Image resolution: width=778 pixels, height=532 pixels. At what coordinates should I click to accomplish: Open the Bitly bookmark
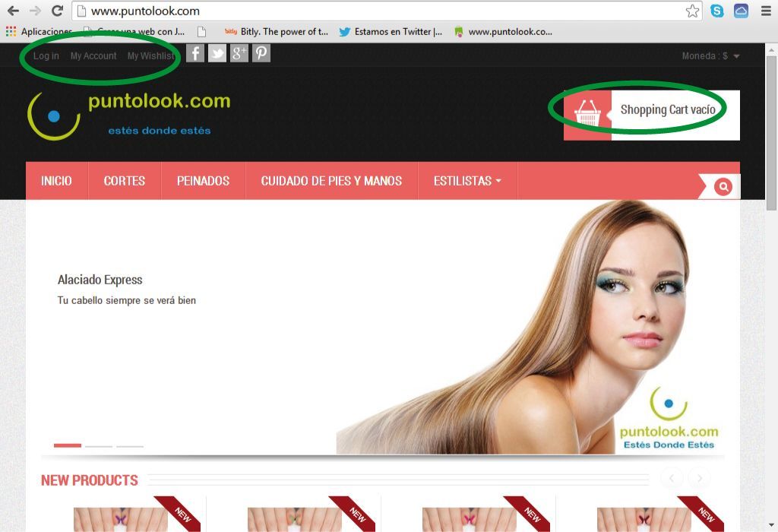pyautogui.click(x=277, y=32)
